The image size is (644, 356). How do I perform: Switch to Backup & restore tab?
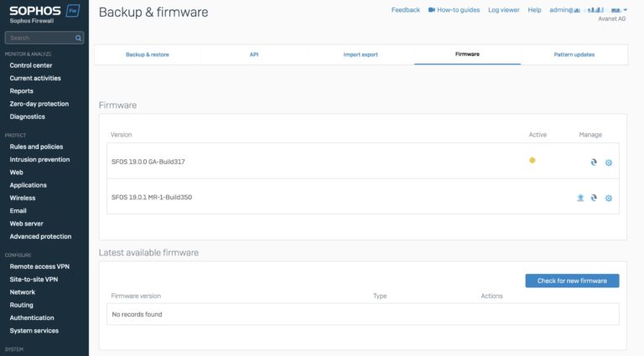147,54
